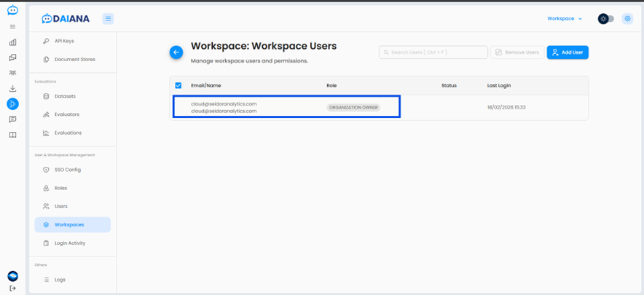Go to Login Activity page
644x295 pixels.
[x=70, y=243]
